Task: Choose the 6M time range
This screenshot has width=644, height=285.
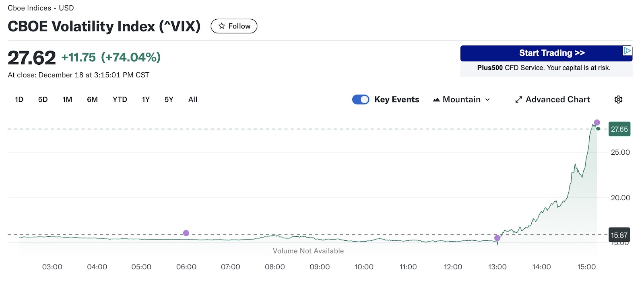Action: 92,100
